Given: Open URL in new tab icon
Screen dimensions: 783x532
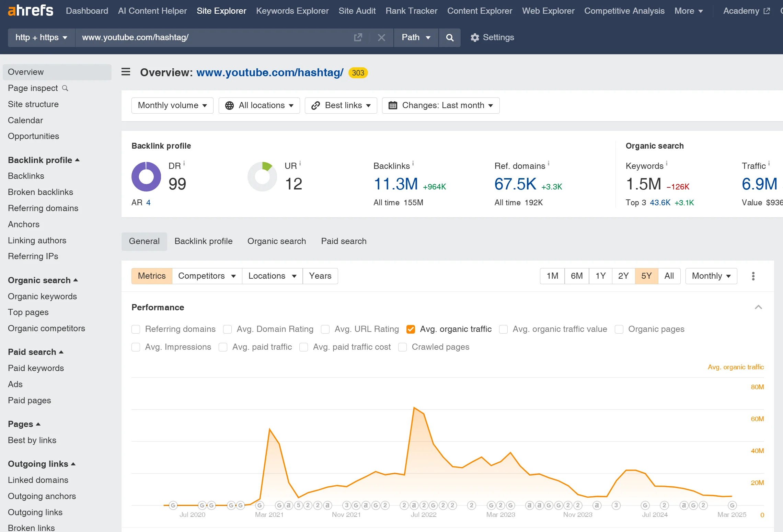Looking at the screenshot, I should click(x=358, y=37).
